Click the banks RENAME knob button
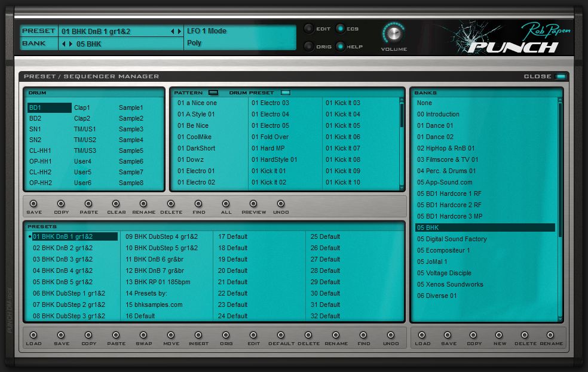This screenshot has height=372, width=588. point(550,335)
